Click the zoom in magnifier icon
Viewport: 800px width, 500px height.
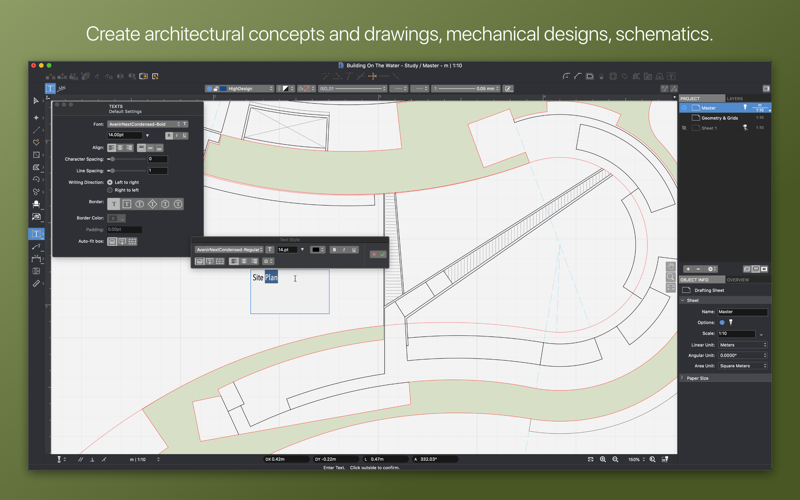point(603,459)
